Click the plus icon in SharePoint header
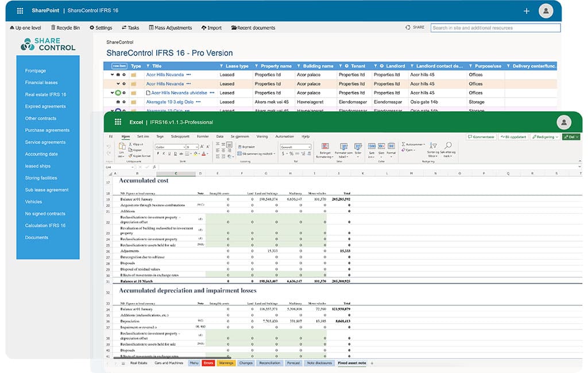This screenshot has height=373, width=588. point(527,11)
